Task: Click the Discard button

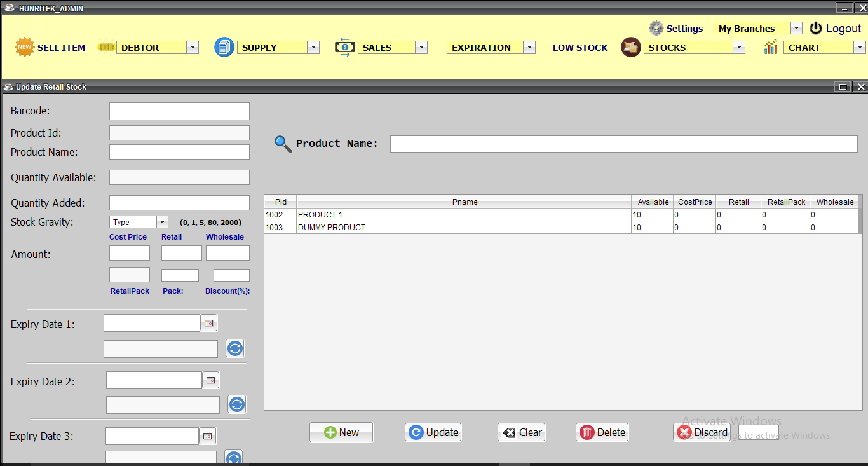Action: [x=702, y=432]
